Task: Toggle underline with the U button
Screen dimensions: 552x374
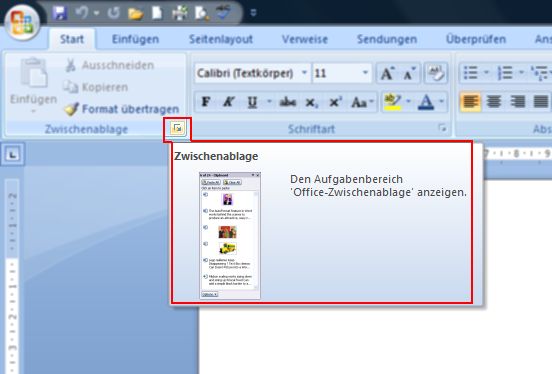Action: (252, 102)
